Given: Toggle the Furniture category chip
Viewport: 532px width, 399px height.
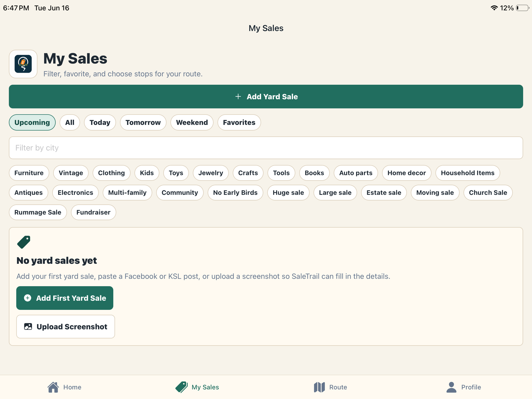Looking at the screenshot, I should tap(29, 173).
